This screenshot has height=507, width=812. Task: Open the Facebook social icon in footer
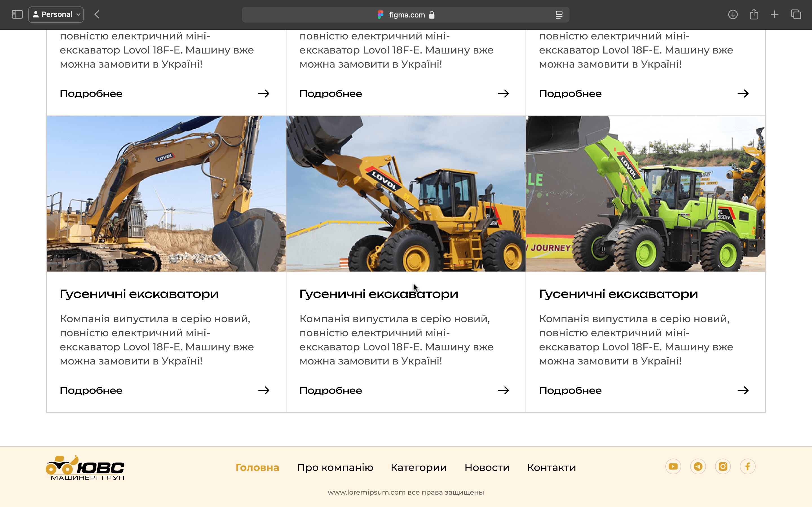point(748,466)
